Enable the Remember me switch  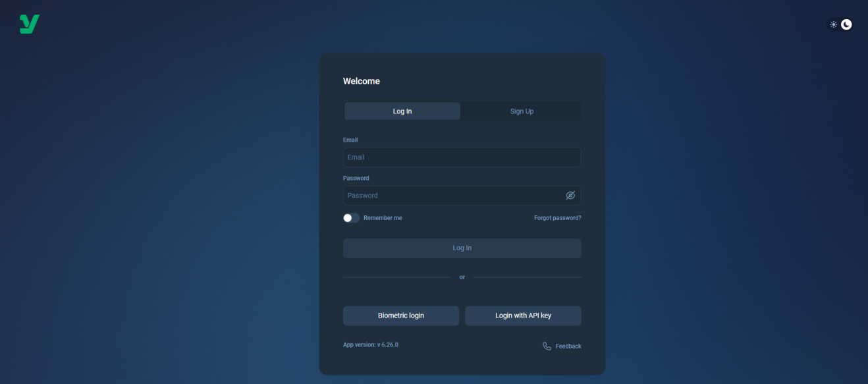click(351, 218)
